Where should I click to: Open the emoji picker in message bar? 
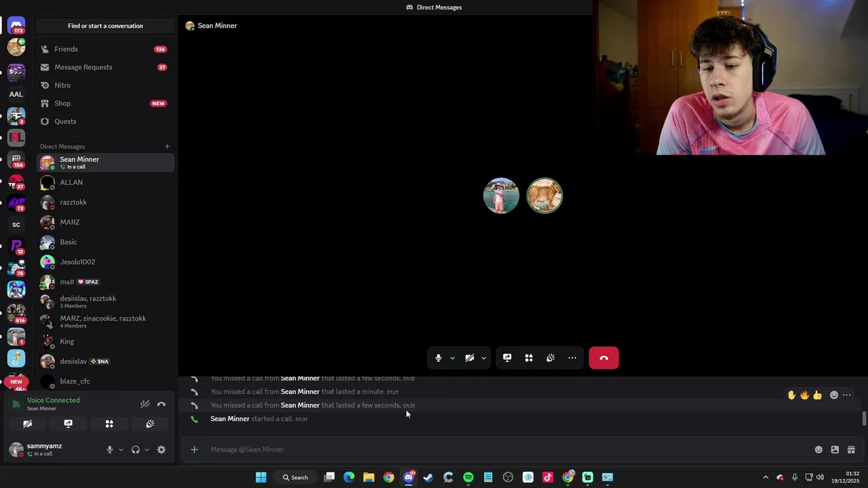(818, 449)
